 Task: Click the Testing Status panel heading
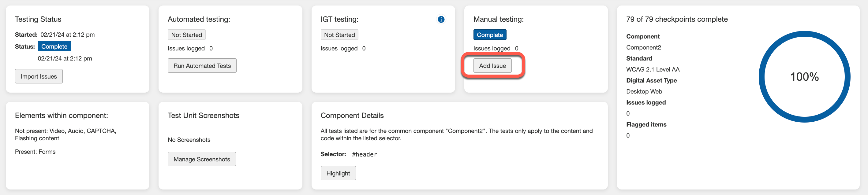[x=38, y=19]
